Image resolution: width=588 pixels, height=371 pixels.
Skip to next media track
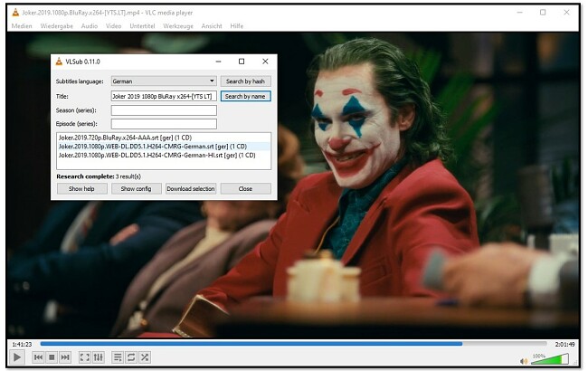[x=65, y=357]
